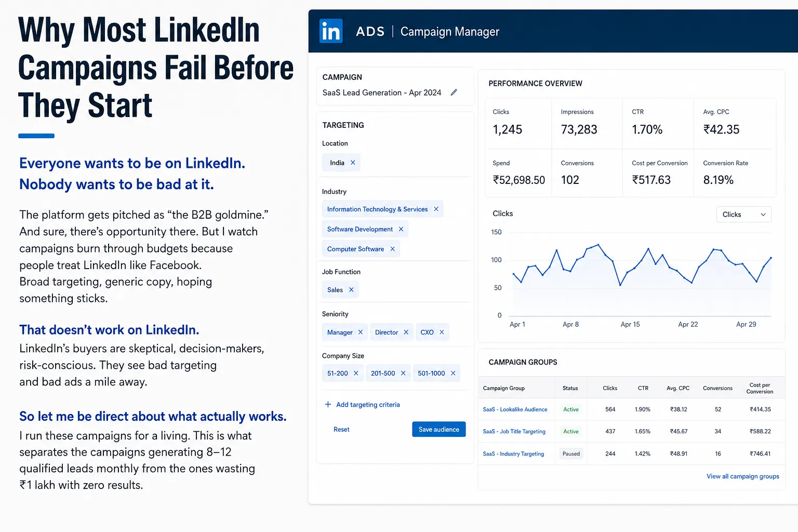The width and height of the screenshot is (798, 532).
Task: Remove 501-1000 company size tag
Action: (453, 374)
